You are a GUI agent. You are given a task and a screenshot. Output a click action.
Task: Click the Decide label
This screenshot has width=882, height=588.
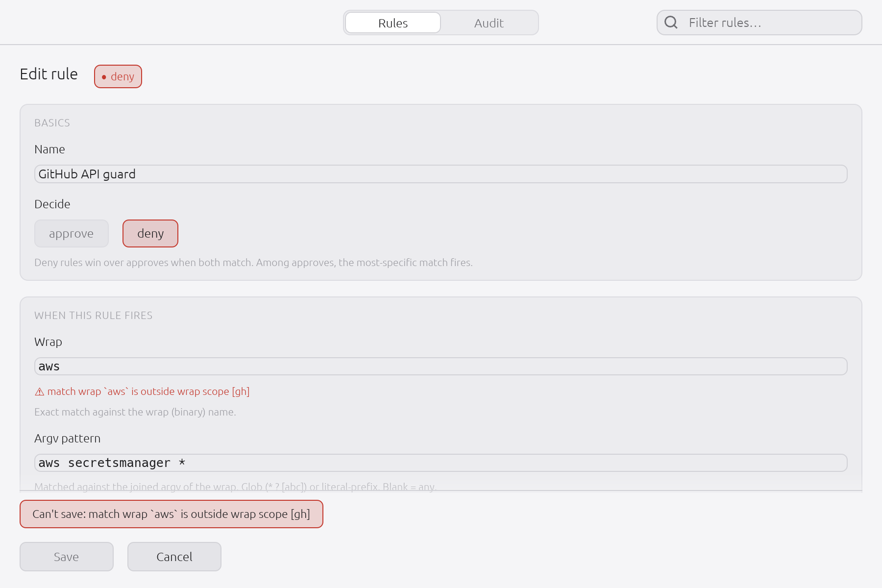[x=52, y=204]
